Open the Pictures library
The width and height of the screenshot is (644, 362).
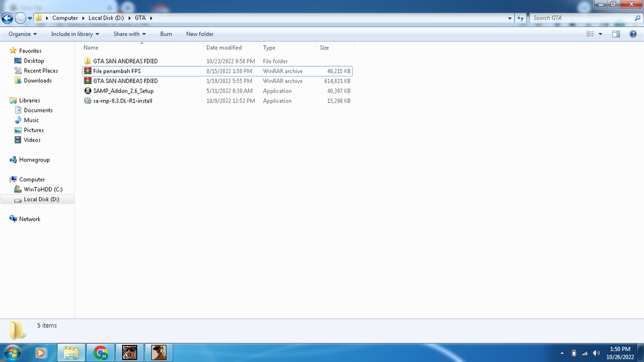click(34, 130)
